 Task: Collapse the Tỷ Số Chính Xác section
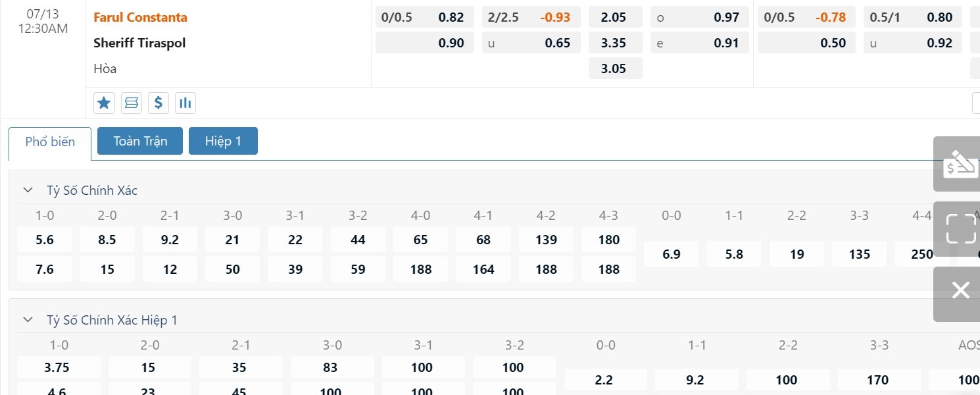click(28, 190)
